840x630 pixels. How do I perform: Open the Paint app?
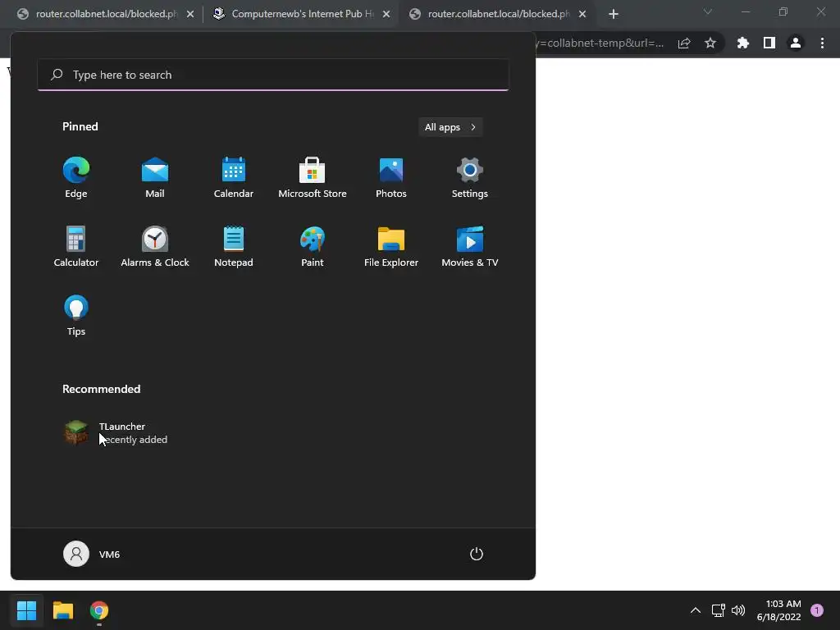(x=313, y=246)
